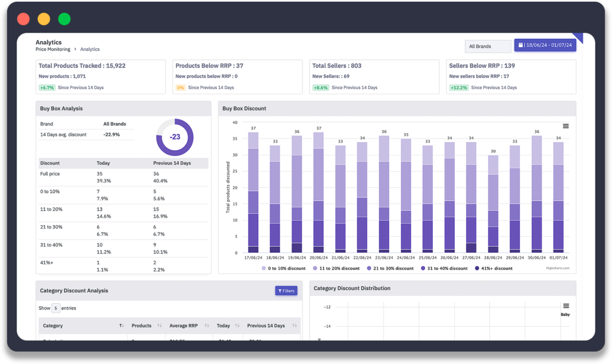Open the Category Discount Distribution chart menu icon
The image size is (612, 364).
click(566, 306)
